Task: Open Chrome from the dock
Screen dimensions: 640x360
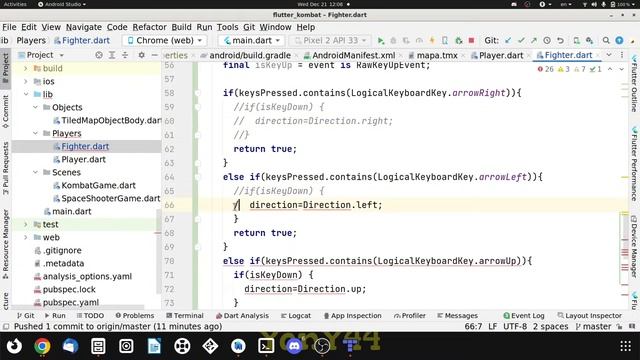Action: point(42,346)
